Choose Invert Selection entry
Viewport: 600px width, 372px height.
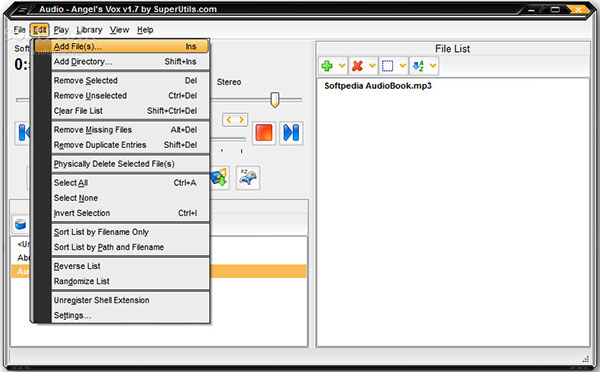(130, 213)
